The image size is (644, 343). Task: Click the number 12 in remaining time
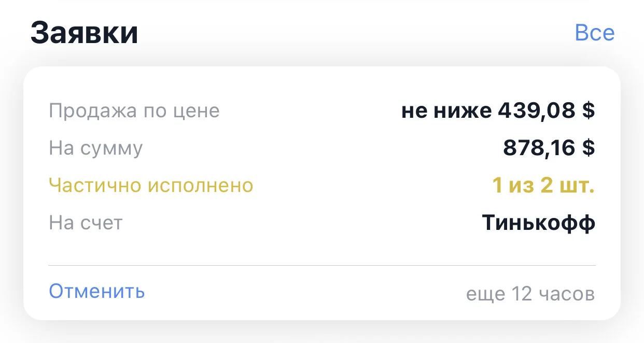coord(522,294)
